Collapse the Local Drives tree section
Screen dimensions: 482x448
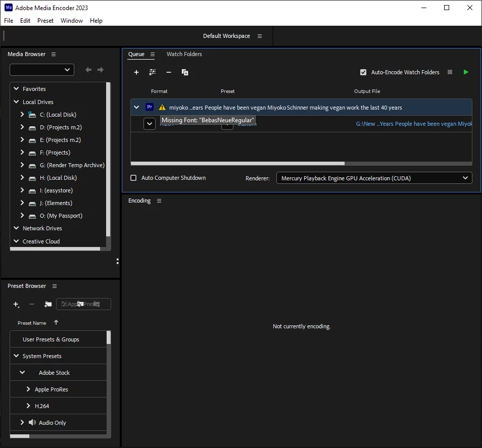pos(16,102)
